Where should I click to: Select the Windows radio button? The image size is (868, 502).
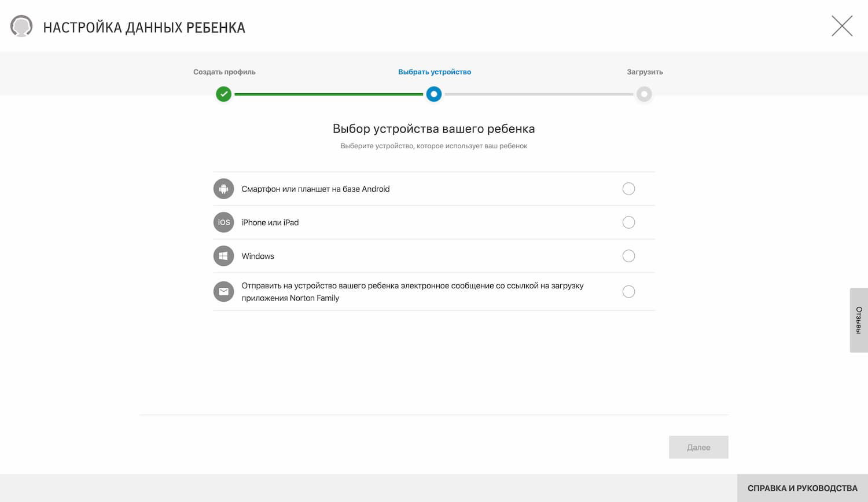(628, 256)
